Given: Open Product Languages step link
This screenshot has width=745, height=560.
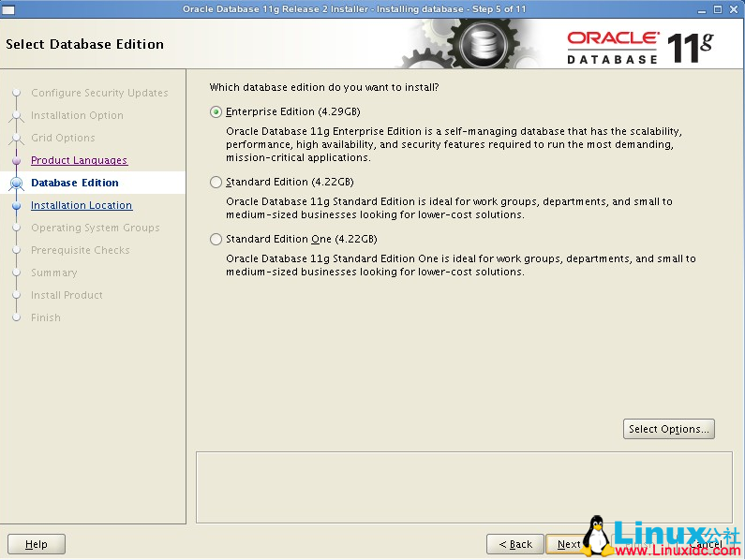Looking at the screenshot, I should tap(79, 160).
